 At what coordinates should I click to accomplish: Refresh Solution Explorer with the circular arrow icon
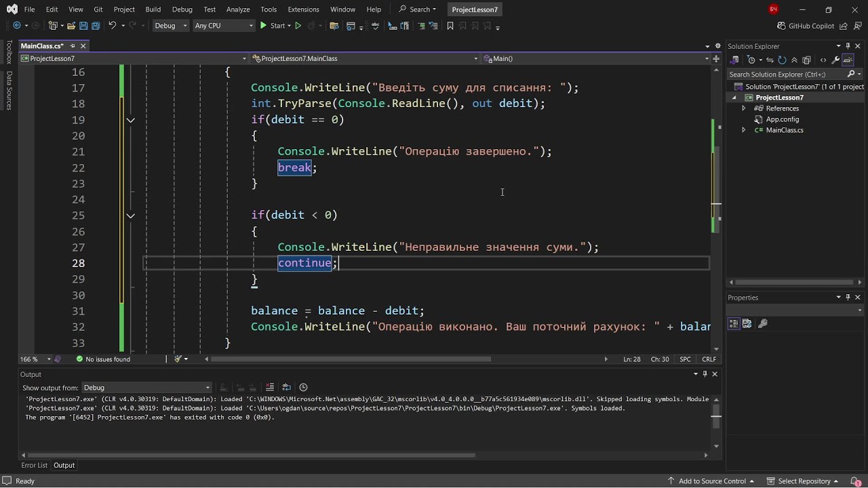click(782, 60)
